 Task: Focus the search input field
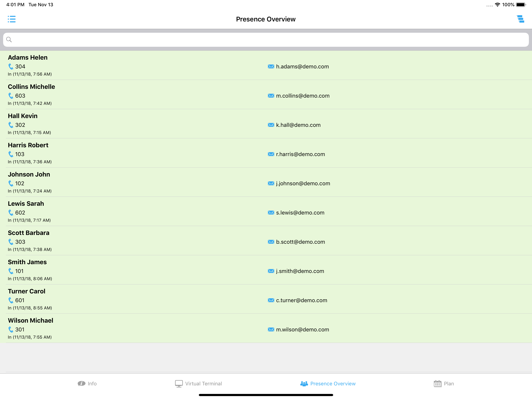pyautogui.click(x=266, y=40)
